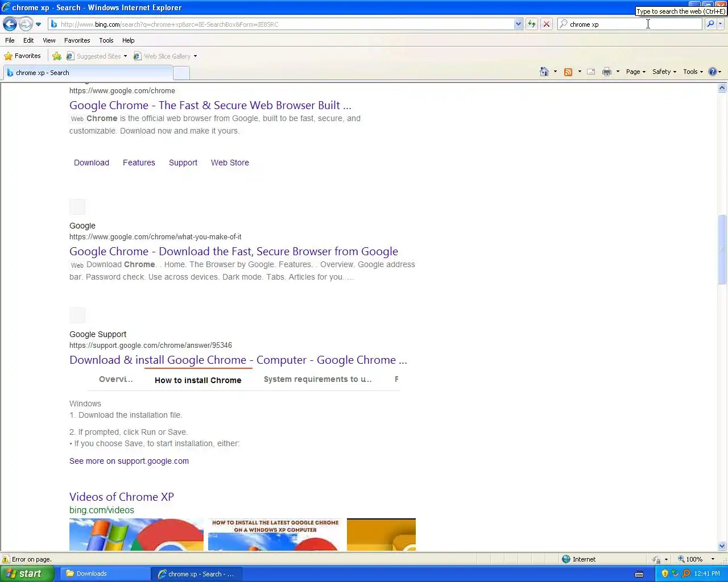Select 'System requirements to u..' tab
The image size is (728, 582).
317,379
